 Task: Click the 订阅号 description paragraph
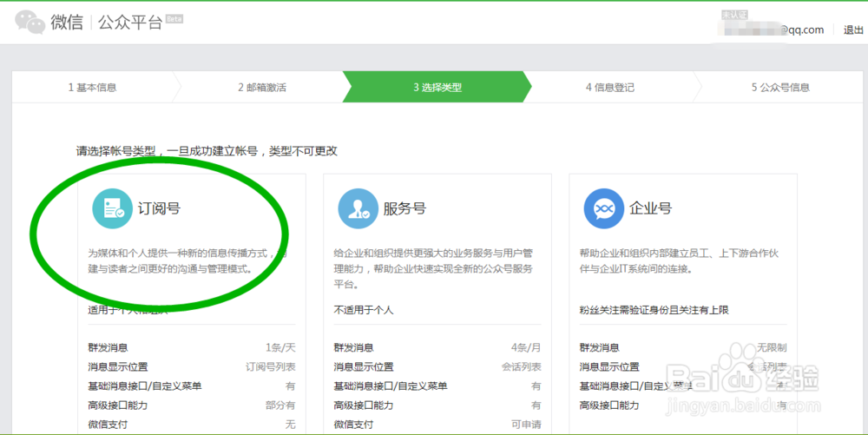(x=187, y=261)
